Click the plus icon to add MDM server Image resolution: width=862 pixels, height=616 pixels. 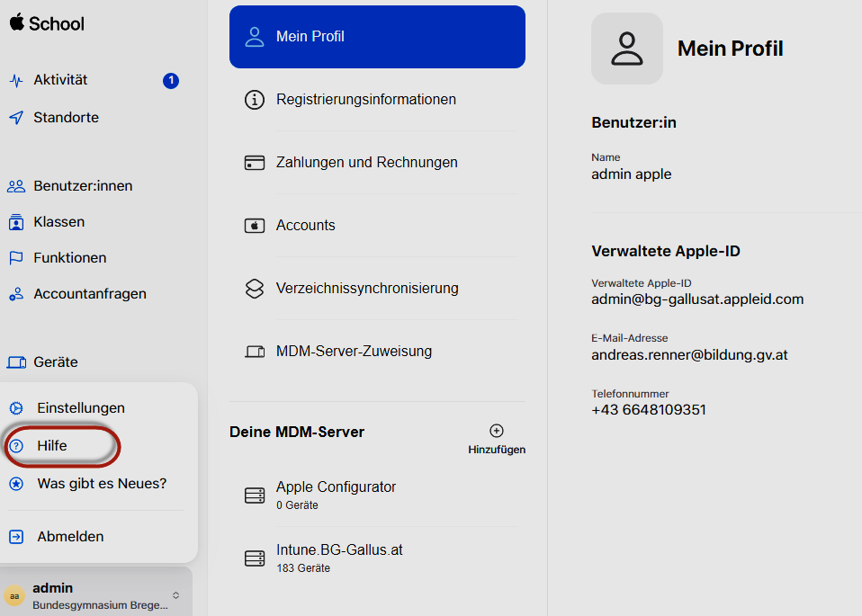coord(497,431)
